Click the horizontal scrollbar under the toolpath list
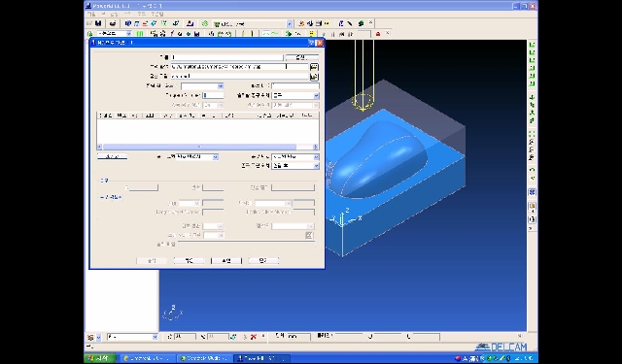 click(x=207, y=147)
